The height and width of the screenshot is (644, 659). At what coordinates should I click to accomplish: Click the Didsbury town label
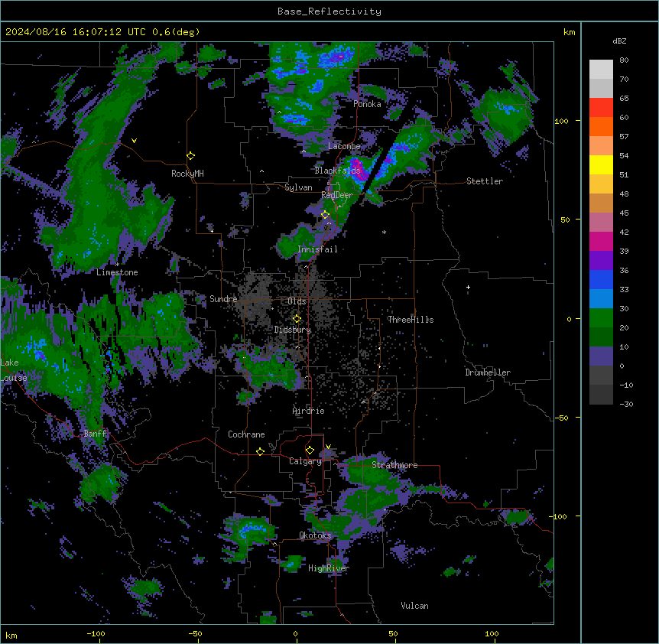click(x=293, y=330)
